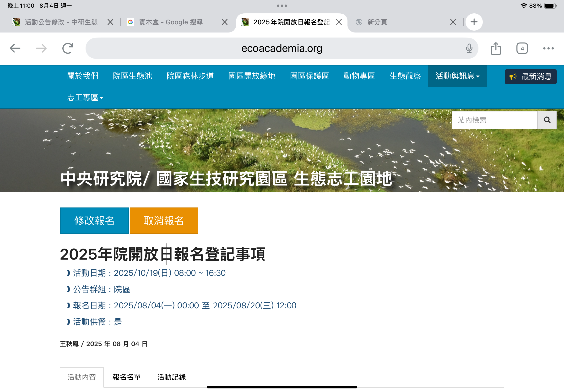
Task: Switch to the 報名名單 tab
Action: pos(126,377)
